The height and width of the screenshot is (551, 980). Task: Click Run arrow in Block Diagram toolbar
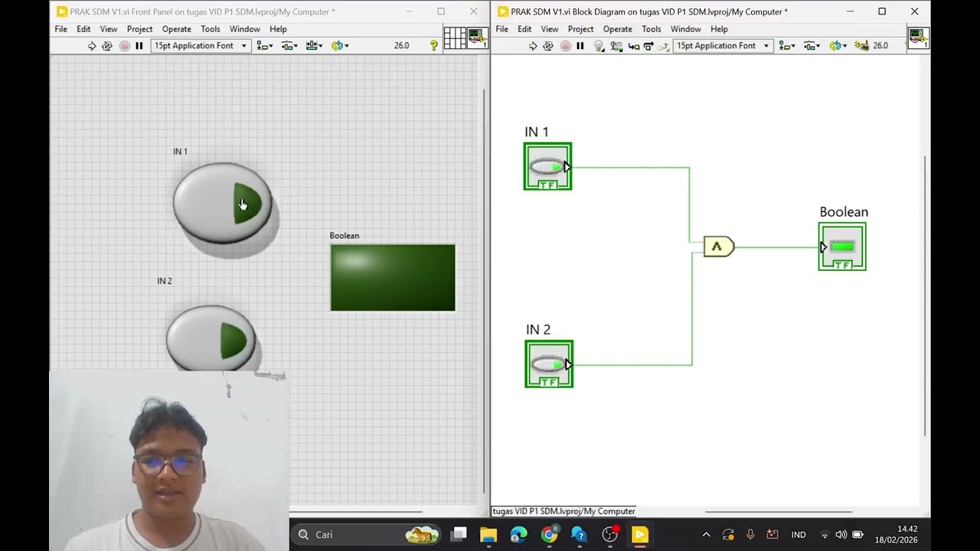click(x=533, y=46)
